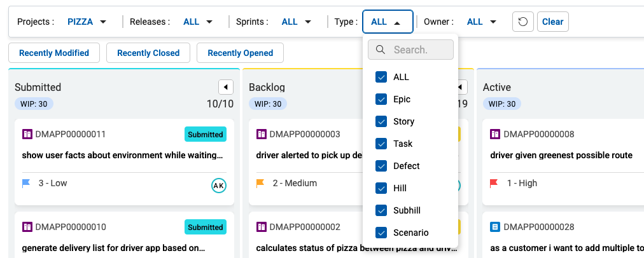Click the epic icon on card DMAPP00000010
This screenshot has height=258, width=644.
[27, 227]
